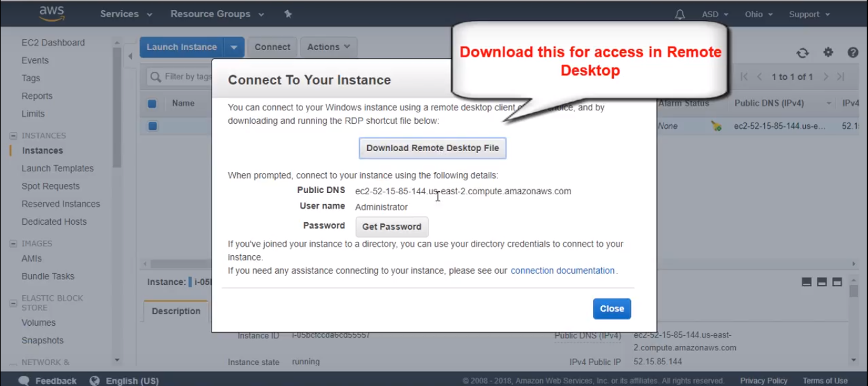Switch to the Description tab

coord(176,311)
